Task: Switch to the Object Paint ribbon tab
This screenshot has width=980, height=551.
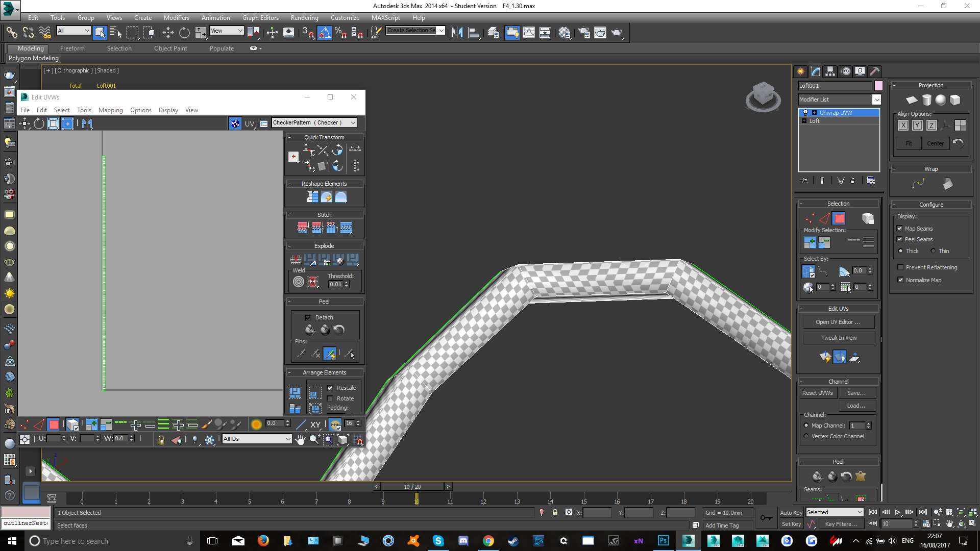Action: [x=170, y=48]
